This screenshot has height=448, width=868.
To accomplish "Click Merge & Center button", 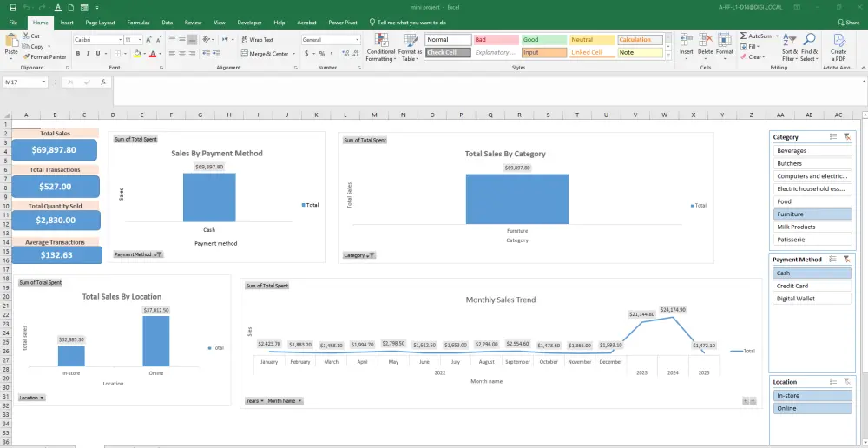I will click(x=265, y=54).
